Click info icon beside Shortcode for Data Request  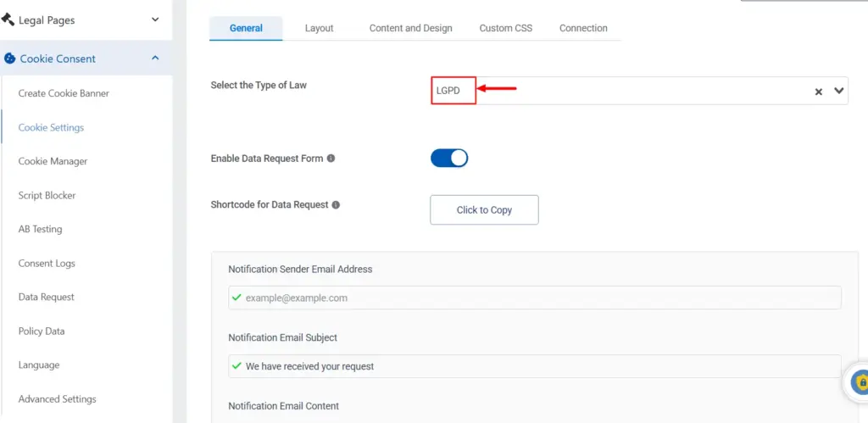337,205
